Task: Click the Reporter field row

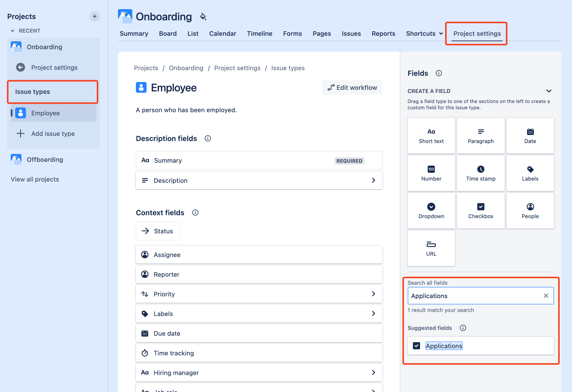Action: [259, 274]
